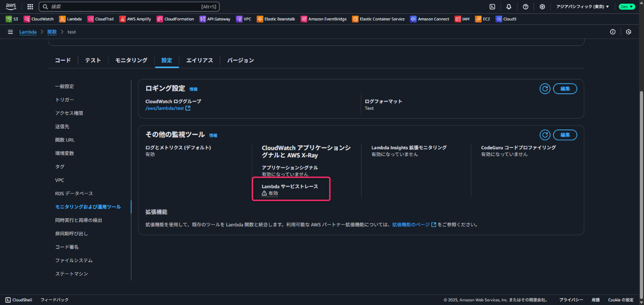This screenshot has width=644, height=305.
Task: Toggle the side navigation hamburger menu
Action: pos(10,32)
